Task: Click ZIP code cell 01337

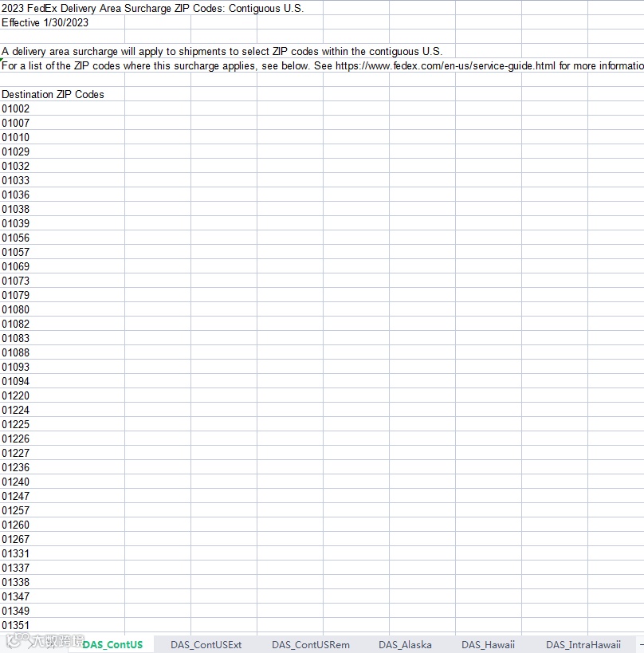Action: (x=62, y=568)
